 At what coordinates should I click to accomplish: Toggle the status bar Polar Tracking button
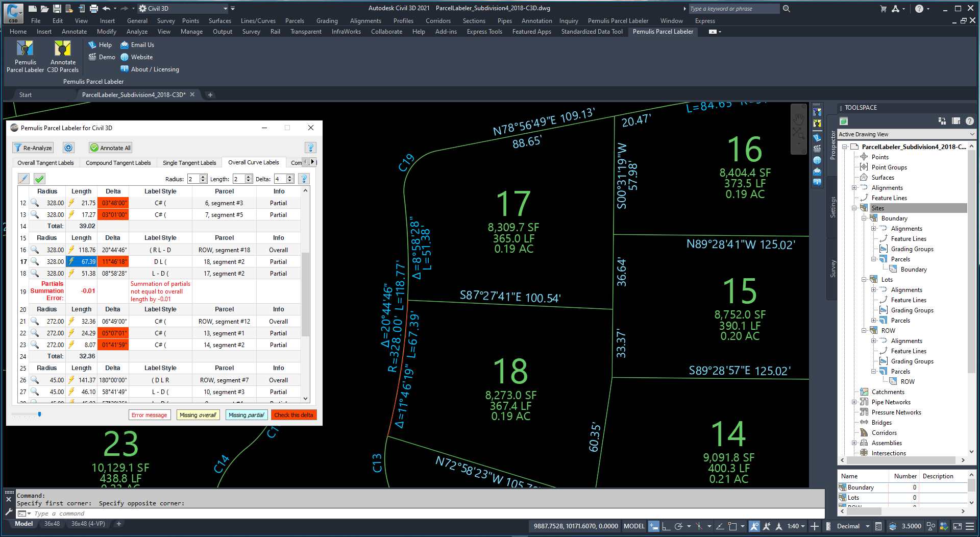click(678, 526)
